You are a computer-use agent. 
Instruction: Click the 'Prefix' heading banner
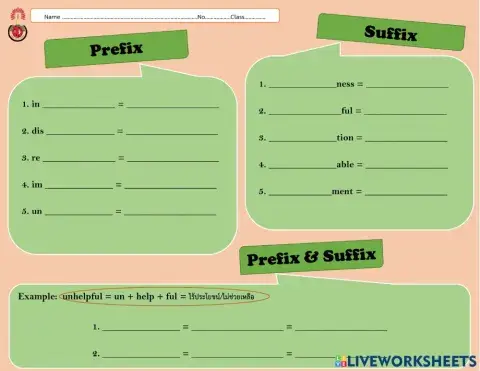pos(116,49)
